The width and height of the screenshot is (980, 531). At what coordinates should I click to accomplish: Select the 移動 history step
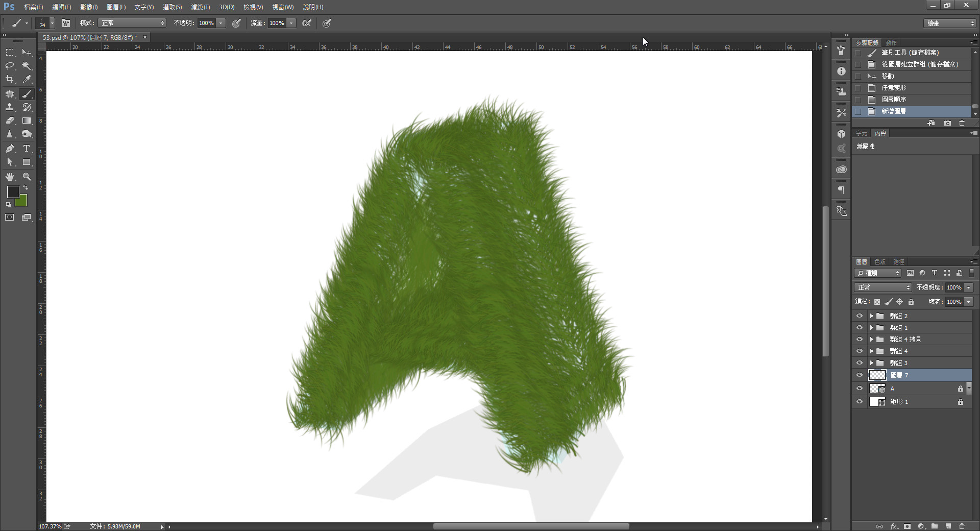click(888, 76)
